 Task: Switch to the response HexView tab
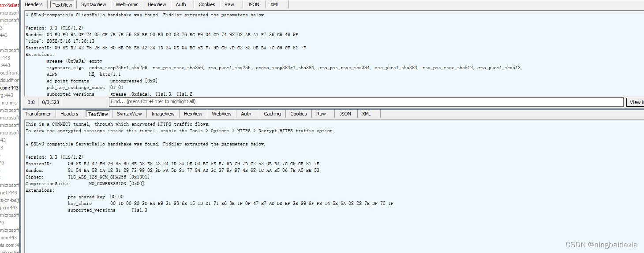pos(193,114)
